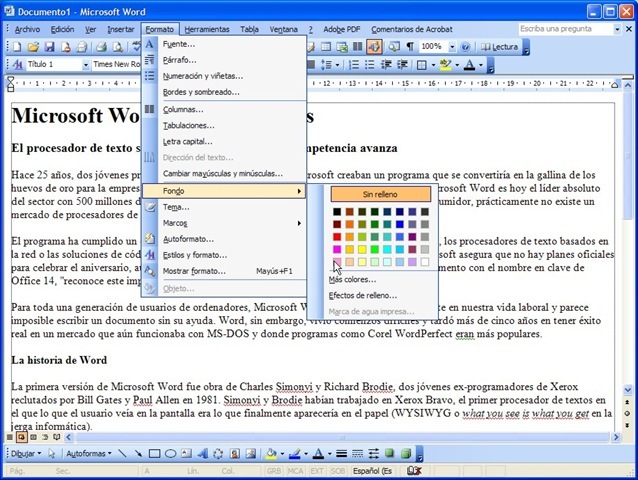Toggle Show/Hide paragraph marks ¶

coord(410,47)
